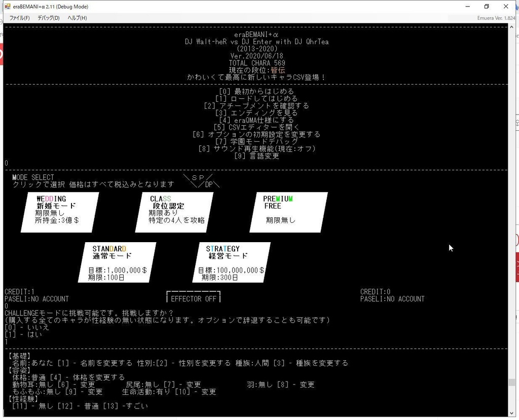Click the left PASELI:NO ACCOUNT text

point(36,299)
